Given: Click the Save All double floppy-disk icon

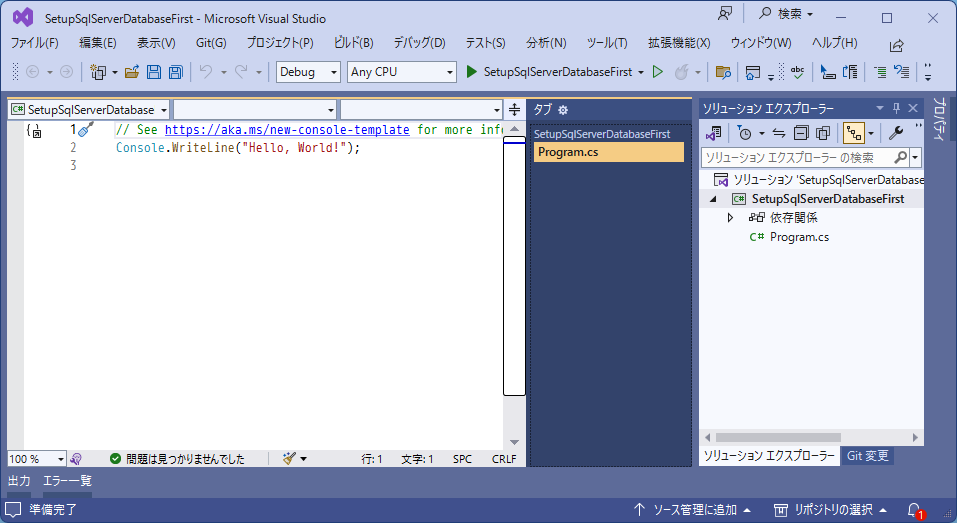Looking at the screenshot, I should click(176, 72).
